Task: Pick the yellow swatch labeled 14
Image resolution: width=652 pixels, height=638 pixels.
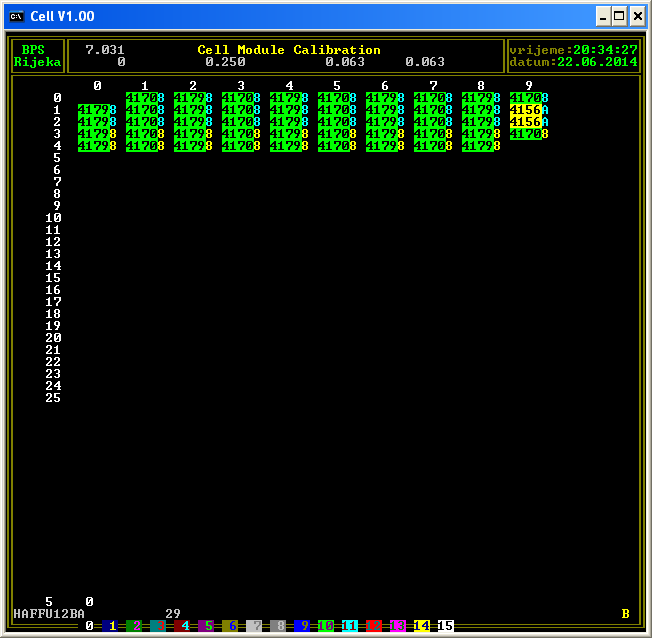Action: 422,626
